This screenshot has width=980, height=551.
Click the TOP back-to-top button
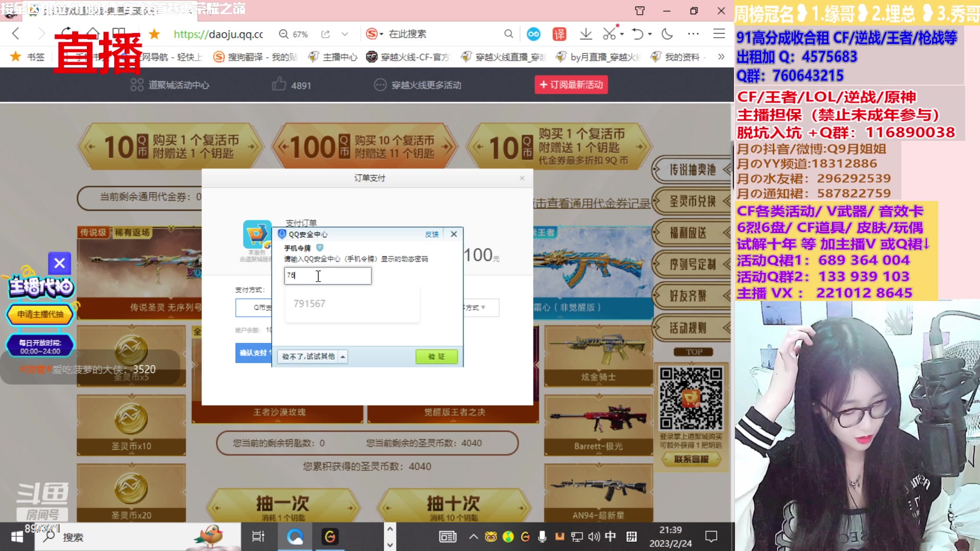[x=694, y=352]
